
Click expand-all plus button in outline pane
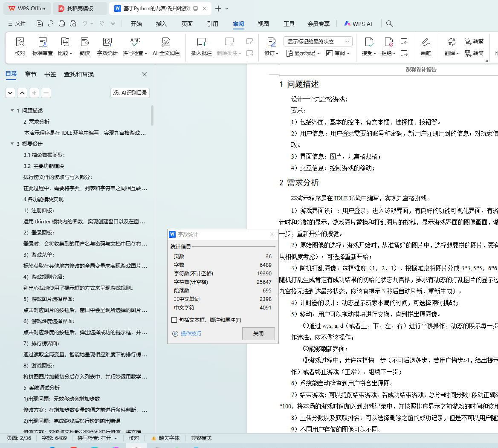click(34, 93)
